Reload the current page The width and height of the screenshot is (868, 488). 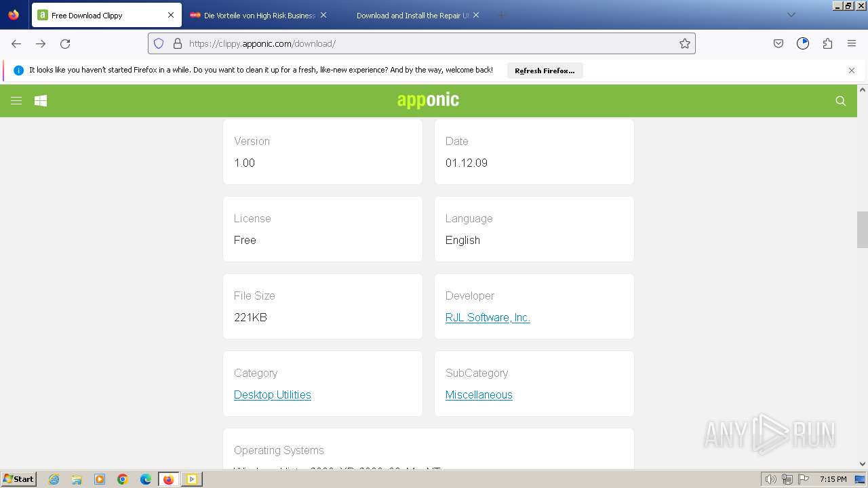[x=65, y=43]
